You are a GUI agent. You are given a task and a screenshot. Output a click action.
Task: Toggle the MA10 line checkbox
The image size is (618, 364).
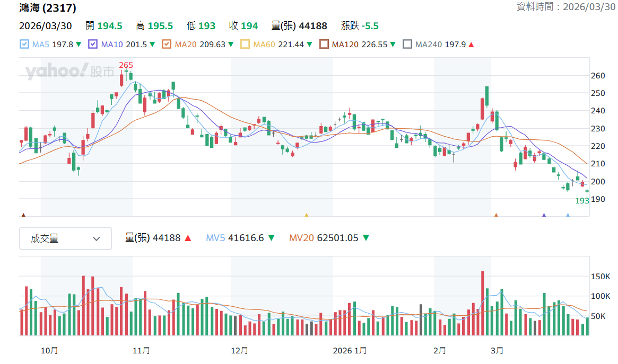(93, 44)
